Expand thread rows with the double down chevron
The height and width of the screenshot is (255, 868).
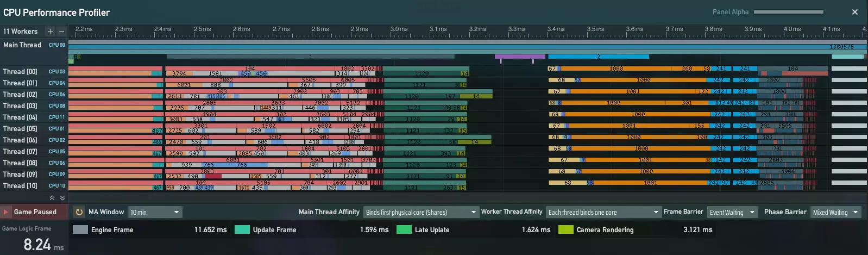(62, 198)
